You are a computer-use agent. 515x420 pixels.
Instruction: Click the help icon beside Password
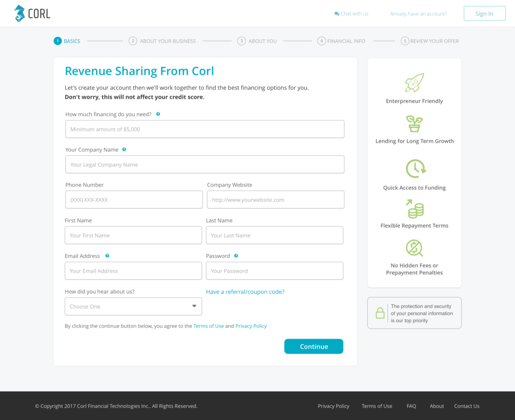coord(236,256)
